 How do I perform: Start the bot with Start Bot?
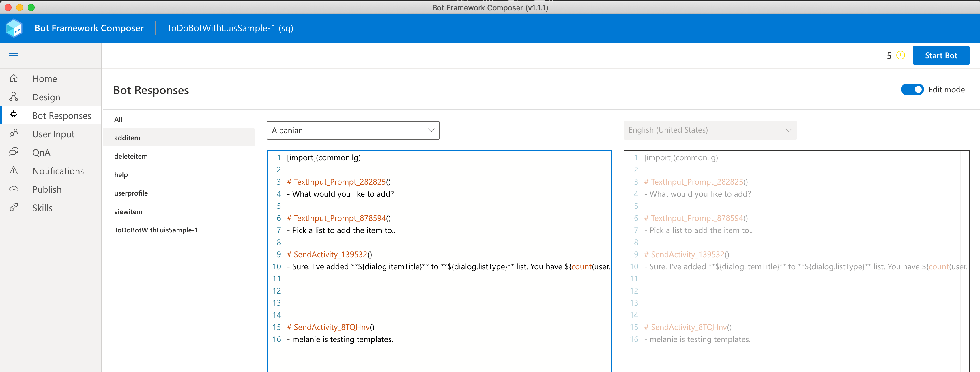(941, 55)
